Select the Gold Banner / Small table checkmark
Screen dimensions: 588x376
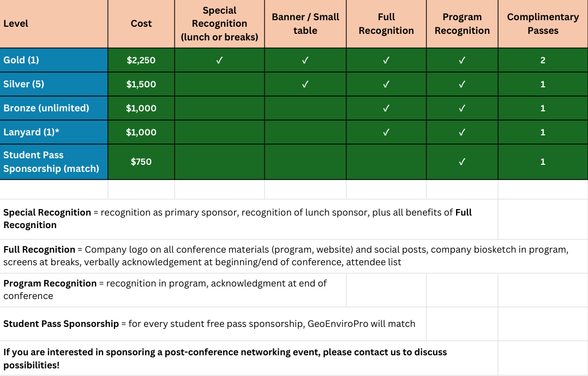coord(305,60)
